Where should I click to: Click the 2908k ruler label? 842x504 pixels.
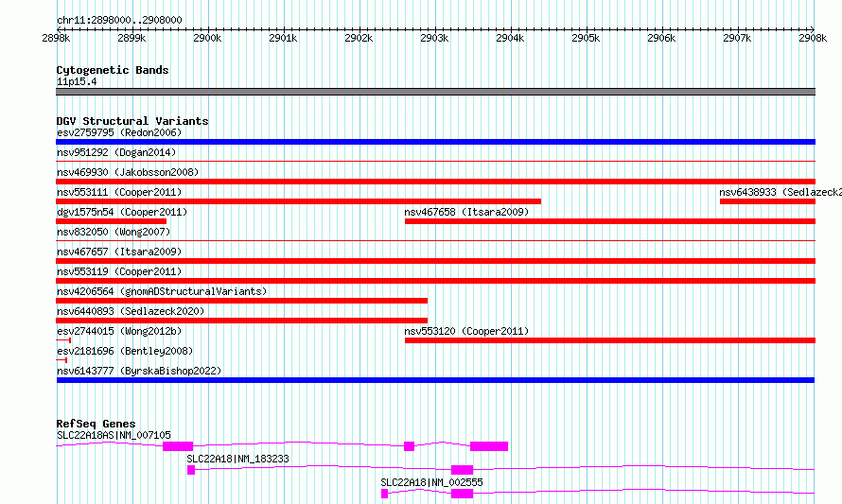coord(813,38)
